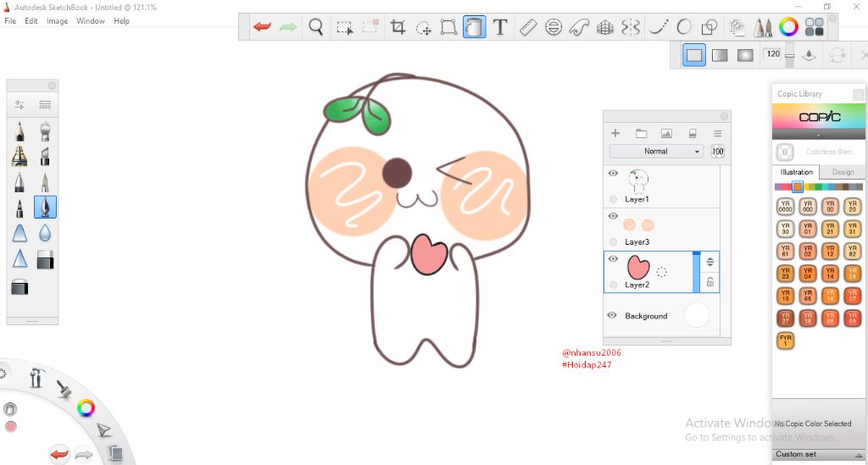Hide the Background layer with its eye icon
The image size is (868, 465).
(x=612, y=315)
